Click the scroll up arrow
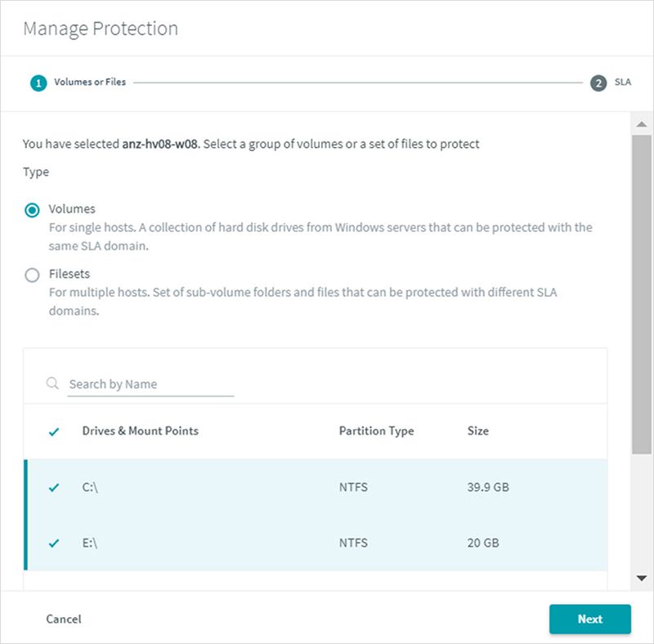This screenshot has height=644, width=654. (642, 124)
